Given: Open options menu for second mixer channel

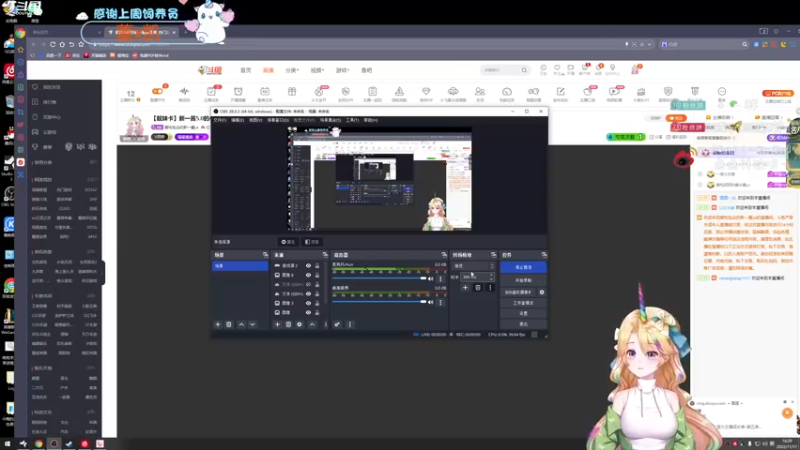Looking at the screenshot, I should [441, 302].
